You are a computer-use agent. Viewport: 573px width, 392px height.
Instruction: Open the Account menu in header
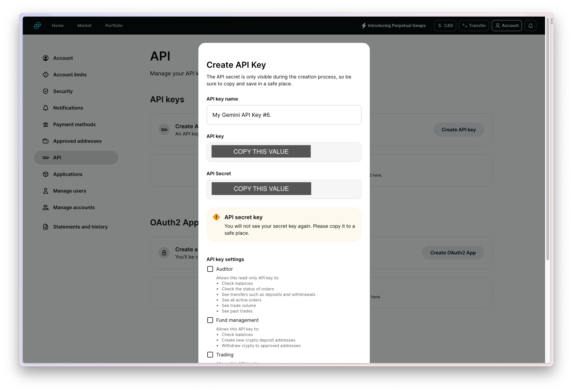(x=507, y=26)
